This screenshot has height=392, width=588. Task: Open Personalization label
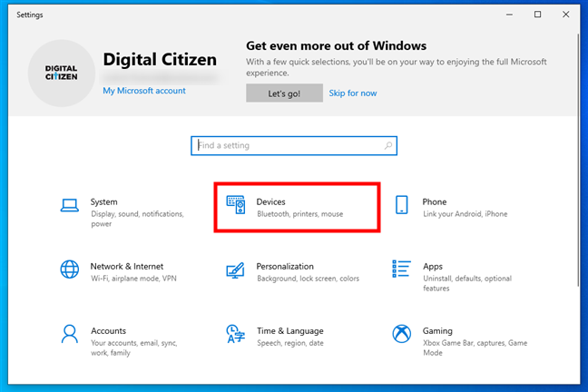(285, 267)
